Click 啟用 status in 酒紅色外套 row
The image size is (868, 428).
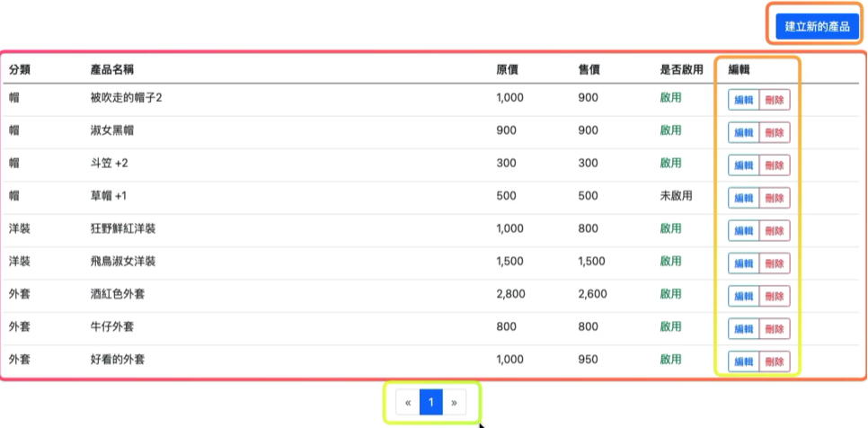pyautogui.click(x=670, y=294)
